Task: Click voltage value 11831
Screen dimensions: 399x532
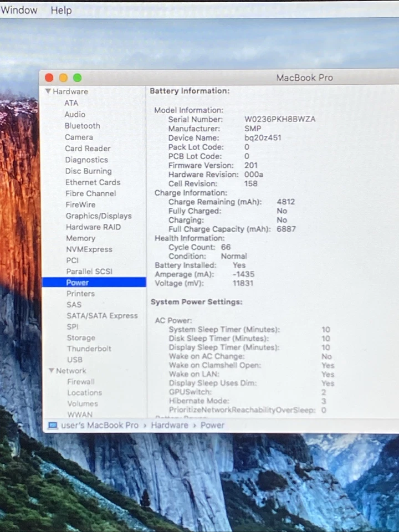Action: (x=243, y=283)
